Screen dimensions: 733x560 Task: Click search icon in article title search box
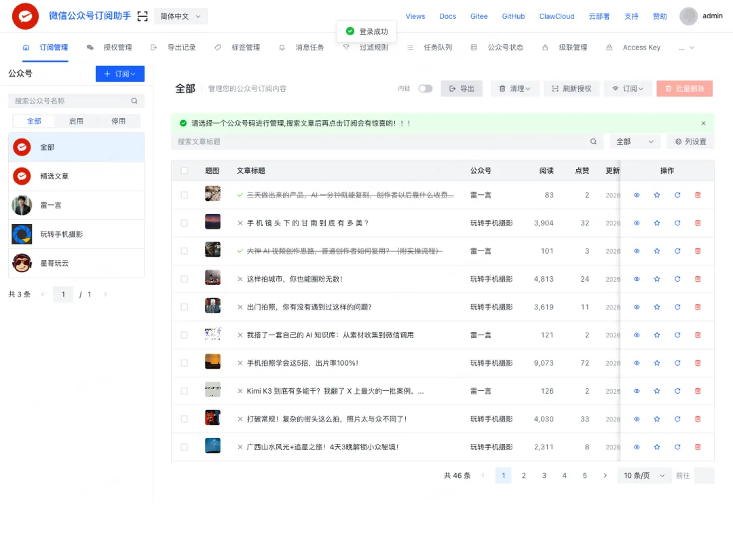pos(593,142)
